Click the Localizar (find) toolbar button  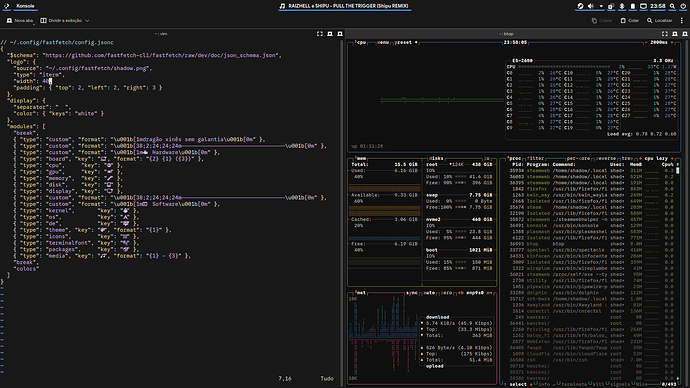coord(659,21)
